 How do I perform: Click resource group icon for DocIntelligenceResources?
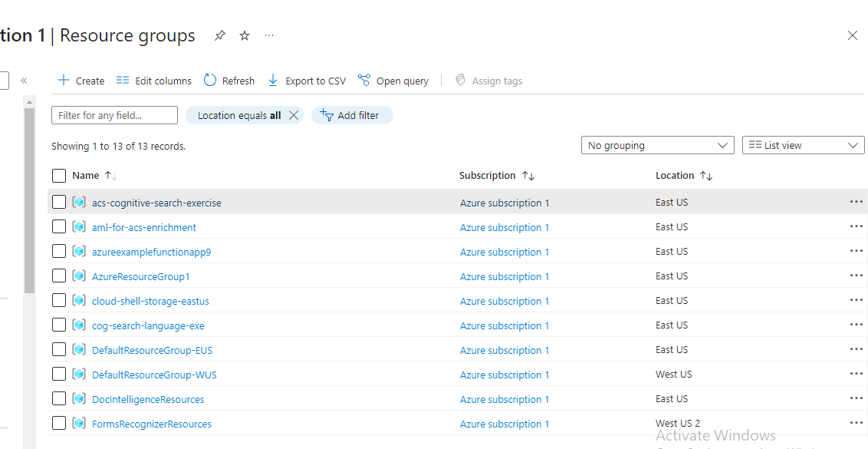pyautogui.click(x=79, y=398)
